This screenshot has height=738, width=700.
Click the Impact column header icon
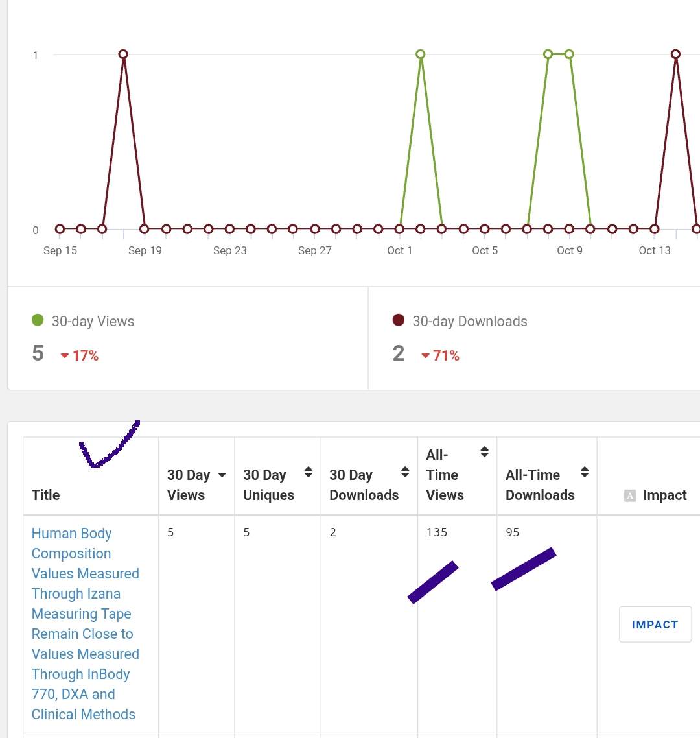tap(629, 495)
